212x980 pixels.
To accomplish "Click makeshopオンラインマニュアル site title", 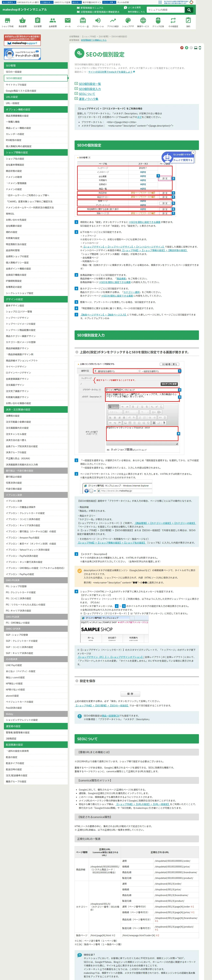I will click(x=25, y=9).
